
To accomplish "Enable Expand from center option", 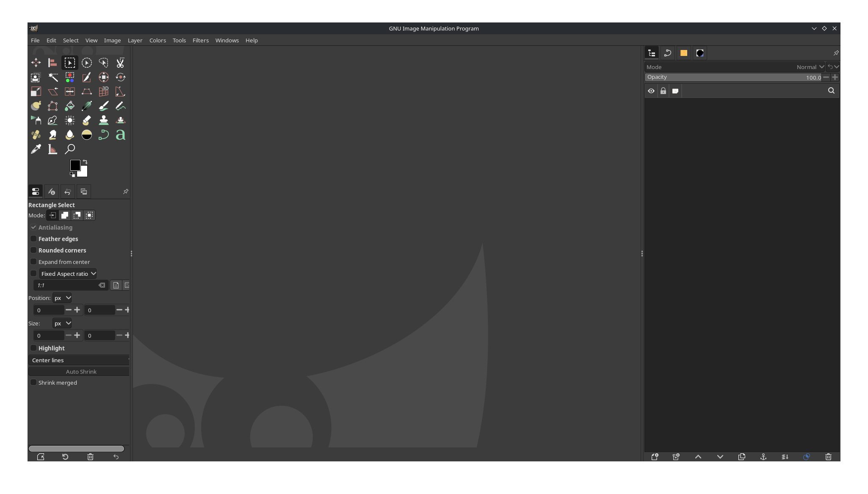I will pyautogui.click(x=33, y=262).
